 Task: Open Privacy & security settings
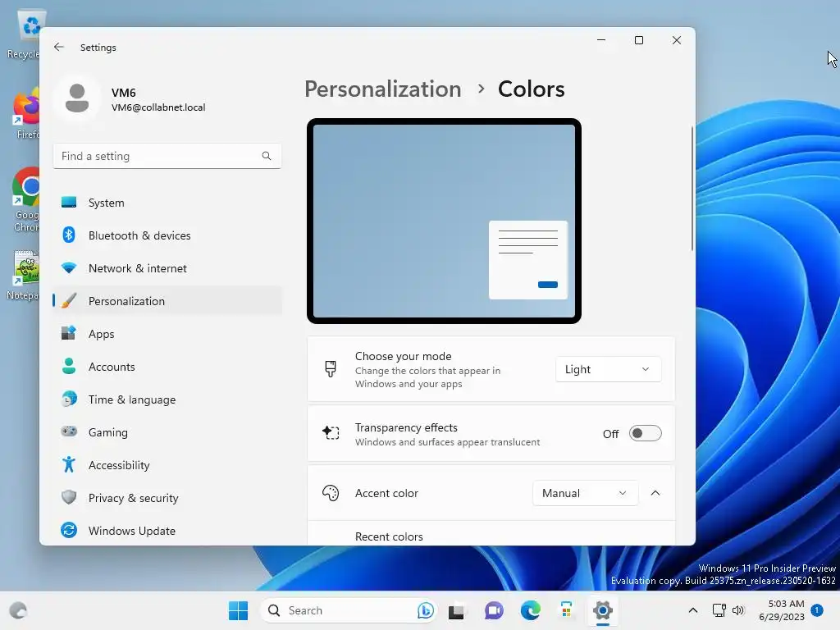coord(167,498)
